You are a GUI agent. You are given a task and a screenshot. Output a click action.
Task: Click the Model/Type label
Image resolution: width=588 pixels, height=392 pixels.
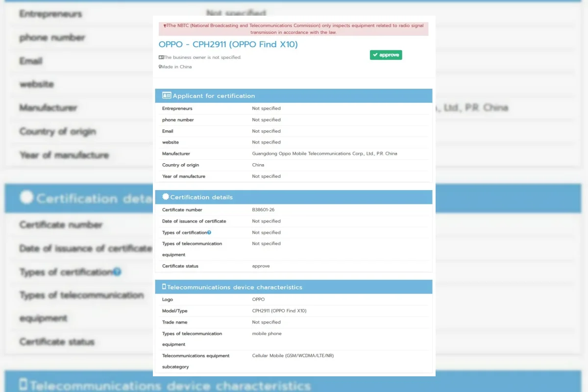pos(175,311)
